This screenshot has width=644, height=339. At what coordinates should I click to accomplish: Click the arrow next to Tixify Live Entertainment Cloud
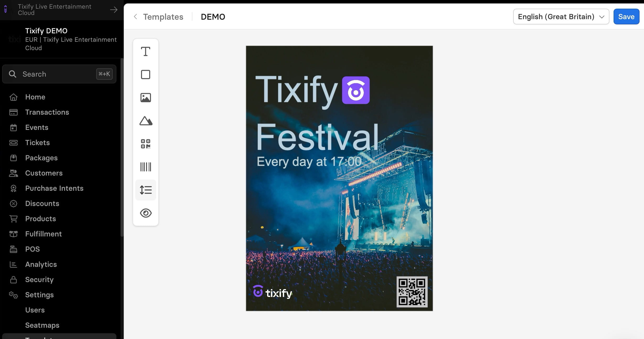114,10
